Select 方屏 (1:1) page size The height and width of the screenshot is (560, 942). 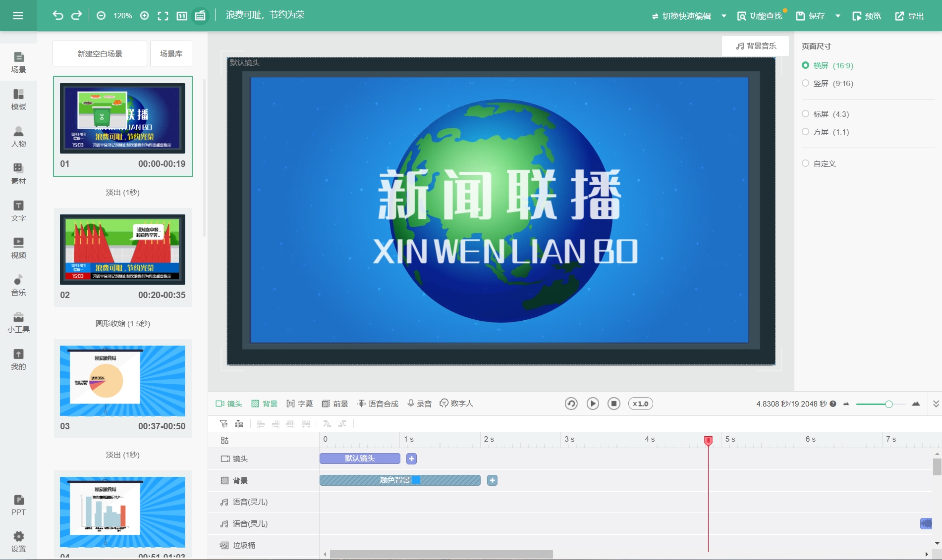point(826,132)
